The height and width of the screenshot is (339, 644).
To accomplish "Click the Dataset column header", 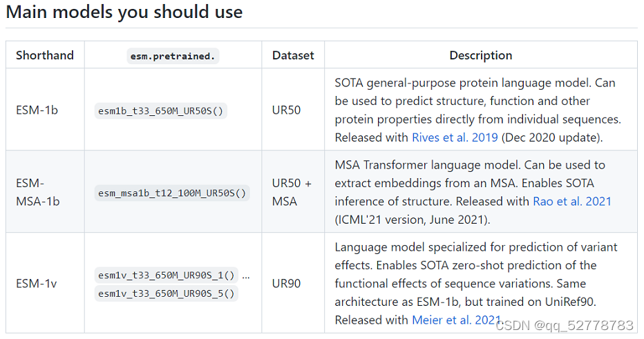I will [x=293, y=55].
